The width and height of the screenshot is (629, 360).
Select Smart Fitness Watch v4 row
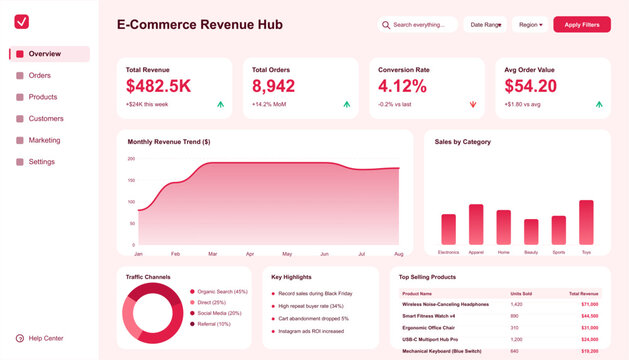coord(500,316)
